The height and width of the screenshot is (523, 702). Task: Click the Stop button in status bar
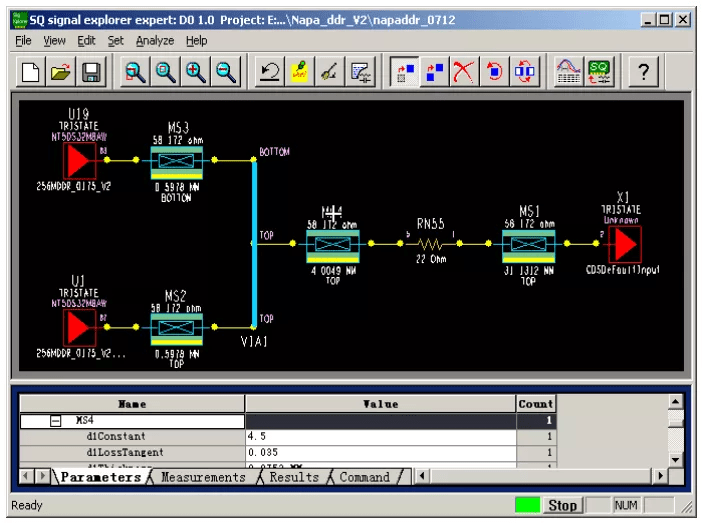click(562, 506)
